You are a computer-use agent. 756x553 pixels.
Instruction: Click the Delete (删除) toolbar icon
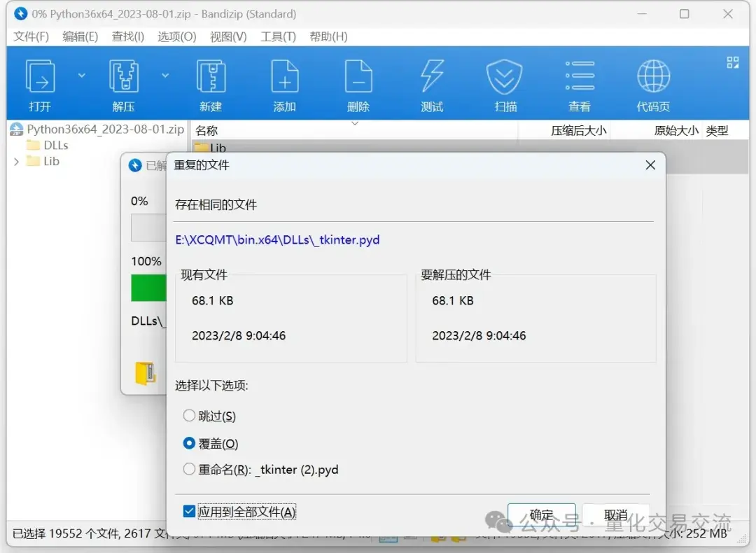click(358, 76)
